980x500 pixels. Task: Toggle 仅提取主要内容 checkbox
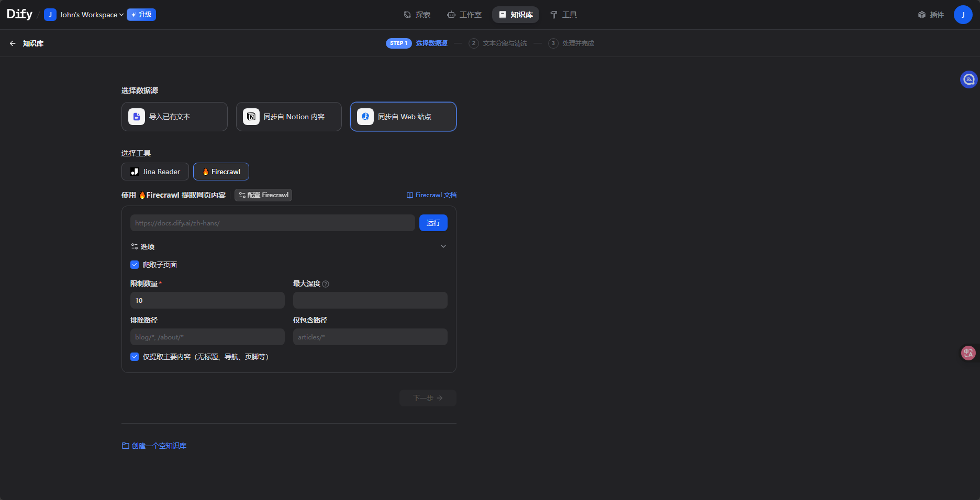click(x=135, y=357)
